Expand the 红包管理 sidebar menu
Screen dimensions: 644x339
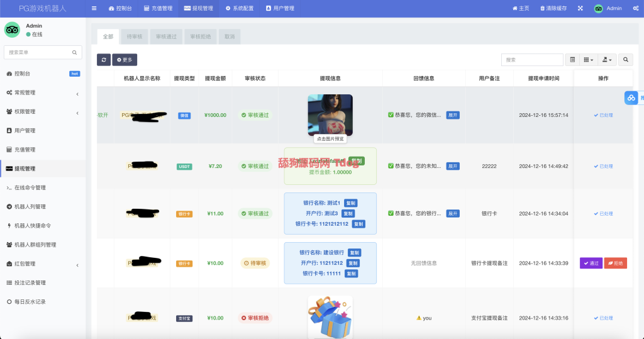43,264
